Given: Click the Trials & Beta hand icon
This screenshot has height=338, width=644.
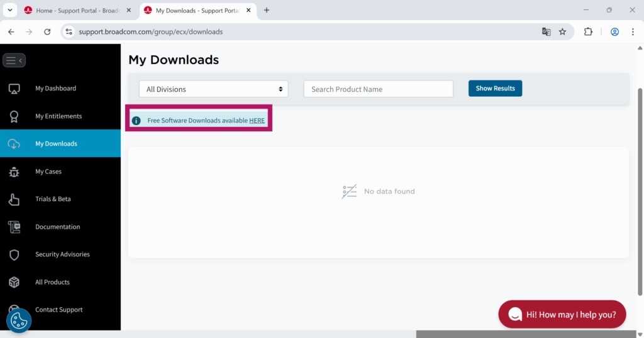Looking at the screenshot, I should 14,199.
